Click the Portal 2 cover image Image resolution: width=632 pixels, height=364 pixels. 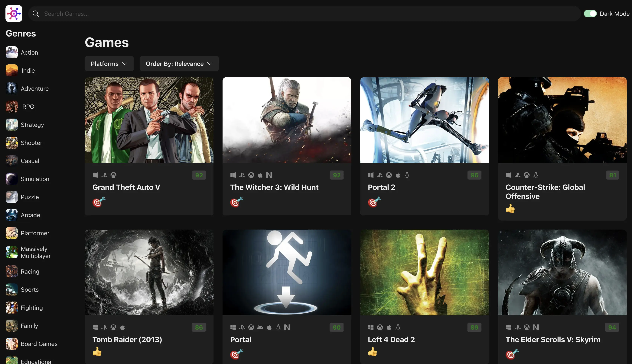point(424,120)
